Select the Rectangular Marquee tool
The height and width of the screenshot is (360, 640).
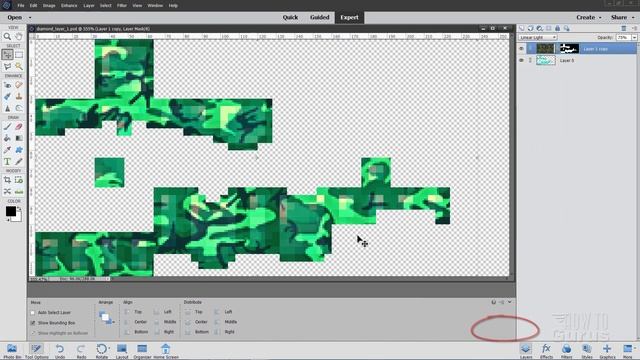click(19, 55)
